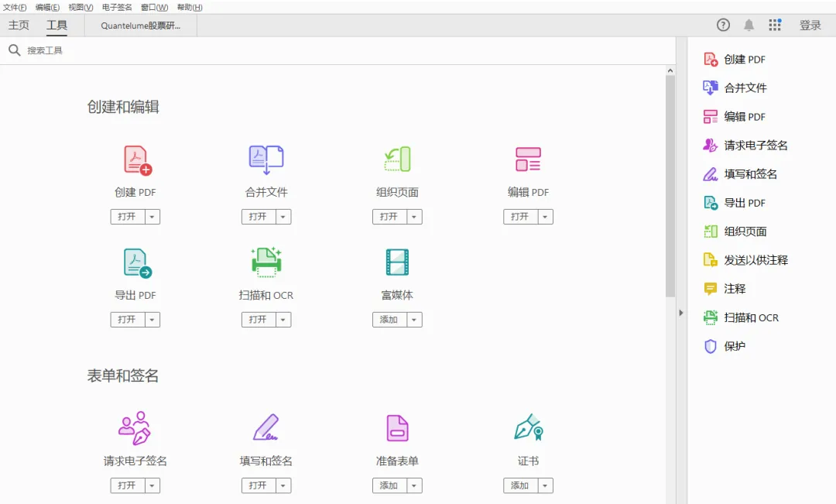Click the 合并文件 icon in tools grid
The width and height of the screenshot is (836, 504).
[266, 160]
